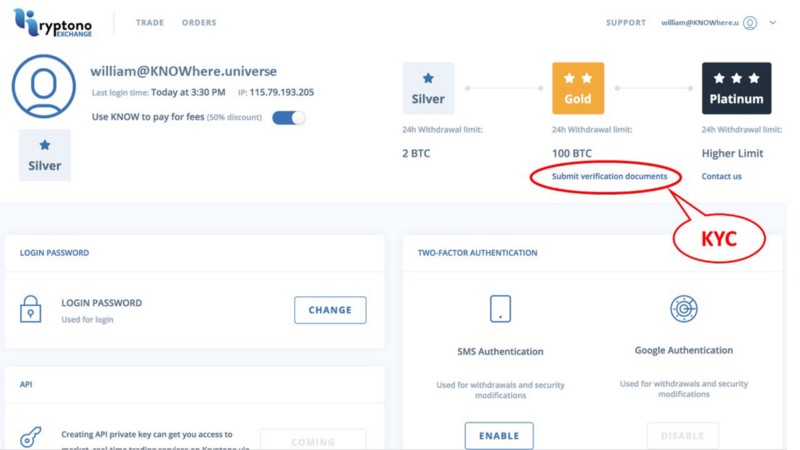The height and width of the screenshot is (450, 800).
Task: Select the Platinum tier card
Action: (736, 88)
